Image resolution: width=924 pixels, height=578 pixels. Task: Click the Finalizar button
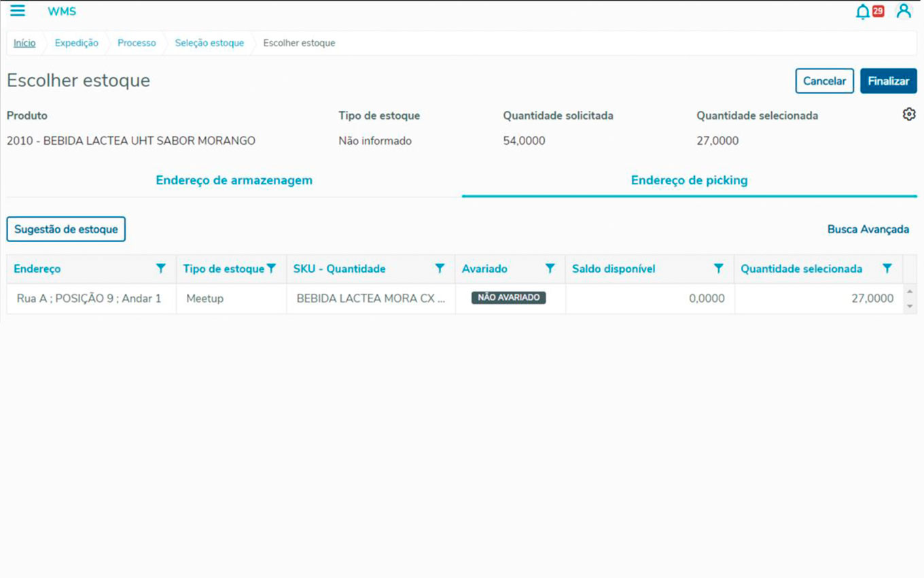click(x=888, y=81)
